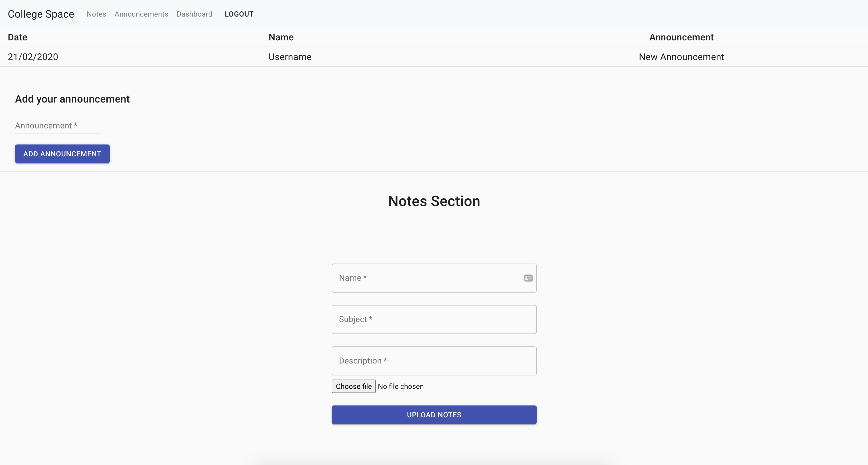
Task: Open the Dashboard nav link
Action: (x=194, y=14)
